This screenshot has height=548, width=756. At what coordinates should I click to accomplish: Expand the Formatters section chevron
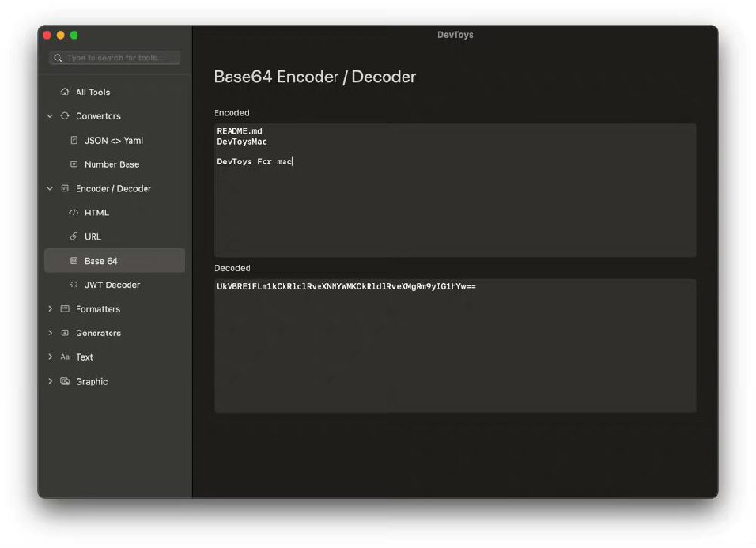(50, 308)
